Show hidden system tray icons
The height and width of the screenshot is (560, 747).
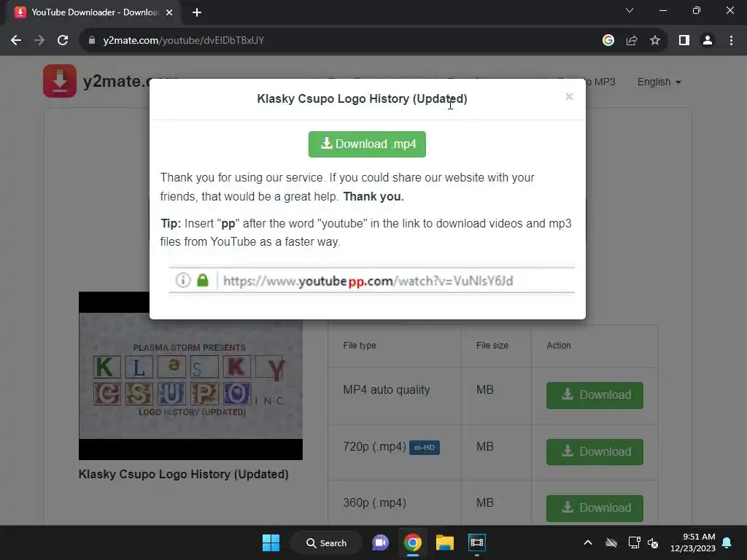588,542
